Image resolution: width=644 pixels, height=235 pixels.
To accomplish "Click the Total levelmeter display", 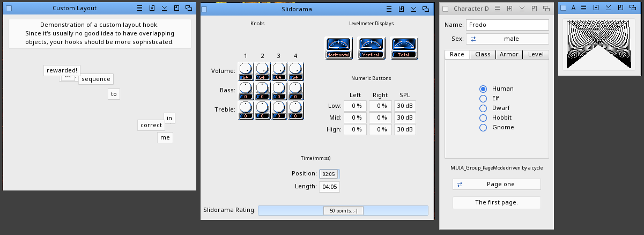I will pyautogui.click(x=404, y=48).
